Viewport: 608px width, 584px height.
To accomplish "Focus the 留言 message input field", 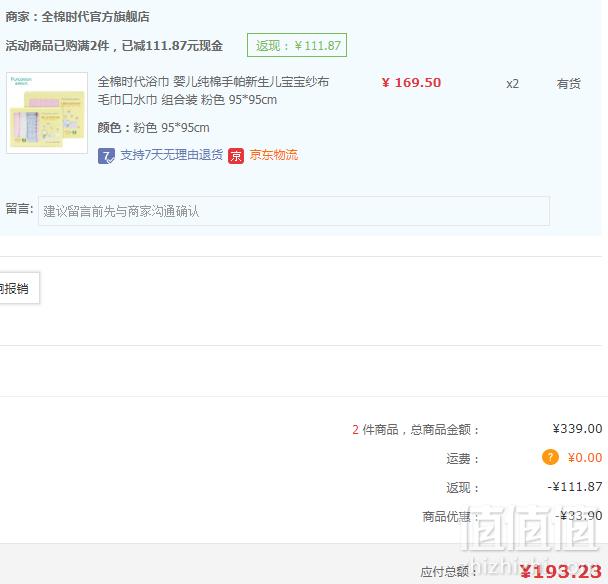I will point(294,211).
